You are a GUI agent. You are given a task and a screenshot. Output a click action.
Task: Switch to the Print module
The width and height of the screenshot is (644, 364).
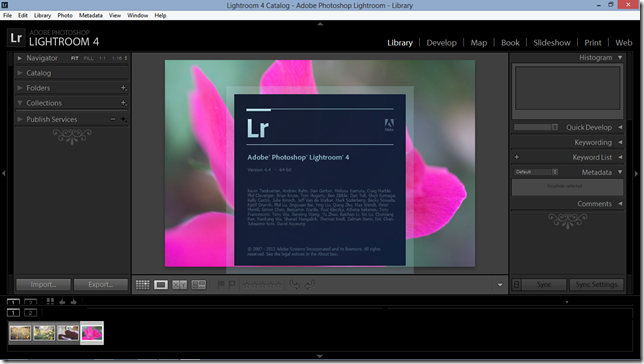(x=593, y=43)
